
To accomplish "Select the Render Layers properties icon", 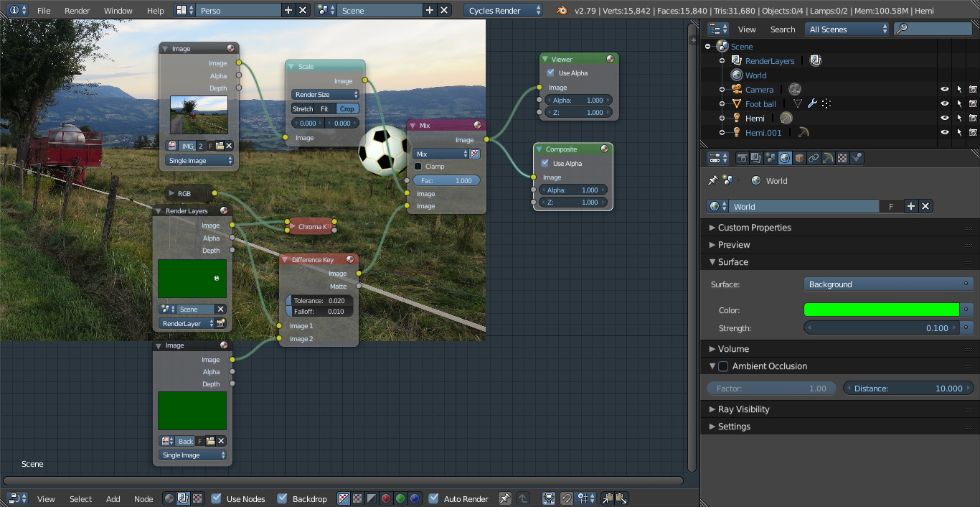I will pyautogui.click(x=756, y=158).
